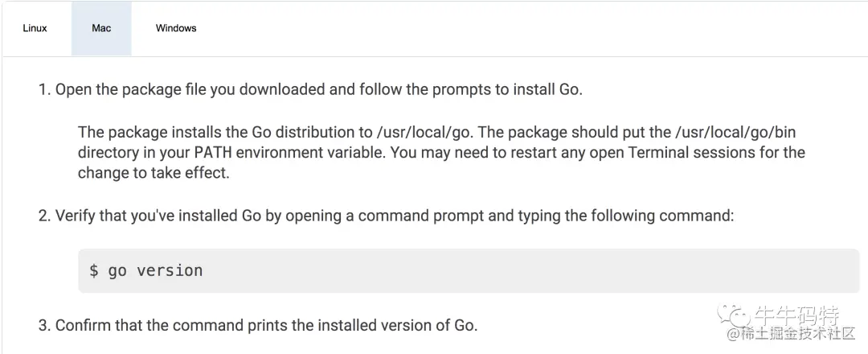
Task: Select the Mac tab
Action: [x=101, y=28]
